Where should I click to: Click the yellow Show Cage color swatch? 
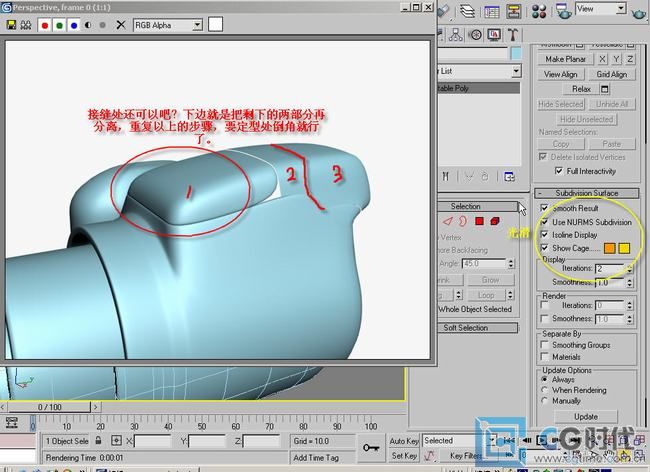[x=624, y=248]
